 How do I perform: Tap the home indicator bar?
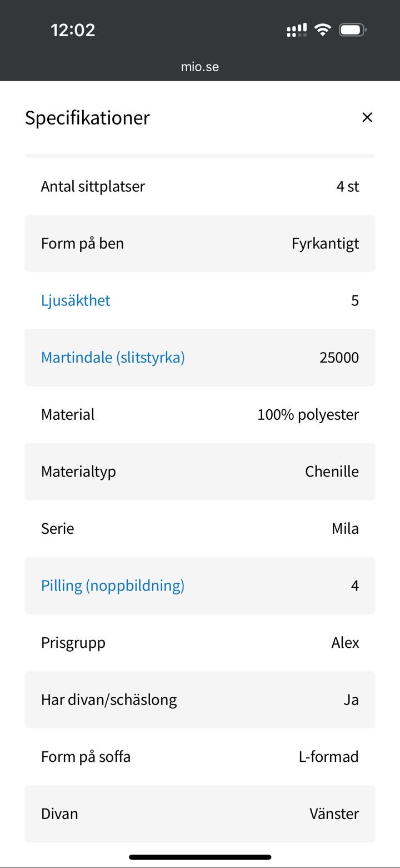tap(200, 857)
